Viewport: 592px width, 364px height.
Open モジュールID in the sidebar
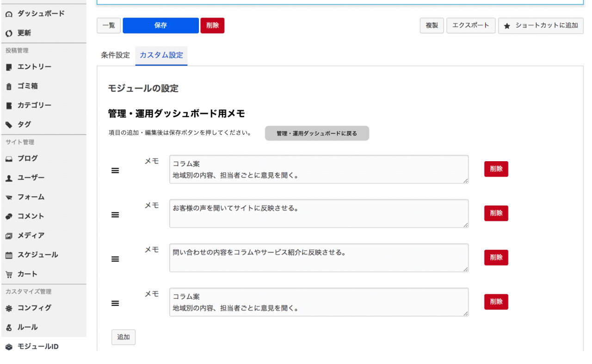click(x=38, y=346)
